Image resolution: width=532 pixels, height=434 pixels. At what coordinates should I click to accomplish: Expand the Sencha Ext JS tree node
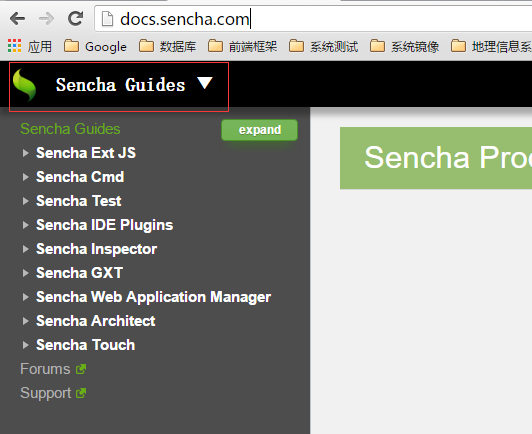tap(25, 153)
